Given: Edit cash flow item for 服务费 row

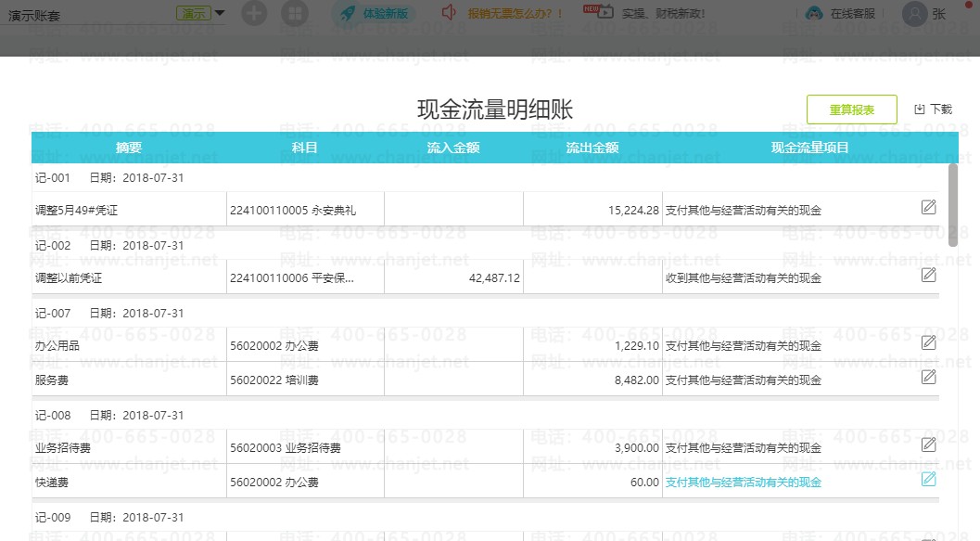Looking at the screenshot, I should click(929, 377).
